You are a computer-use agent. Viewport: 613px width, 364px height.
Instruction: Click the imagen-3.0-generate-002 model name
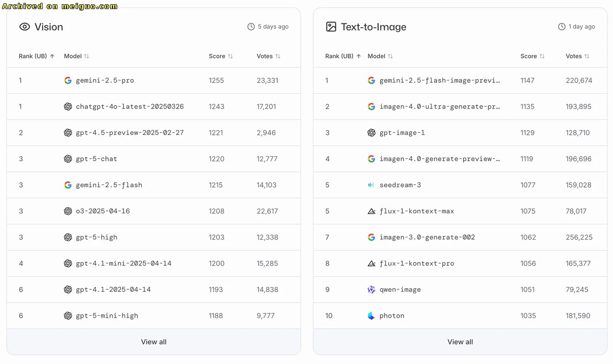427,237
